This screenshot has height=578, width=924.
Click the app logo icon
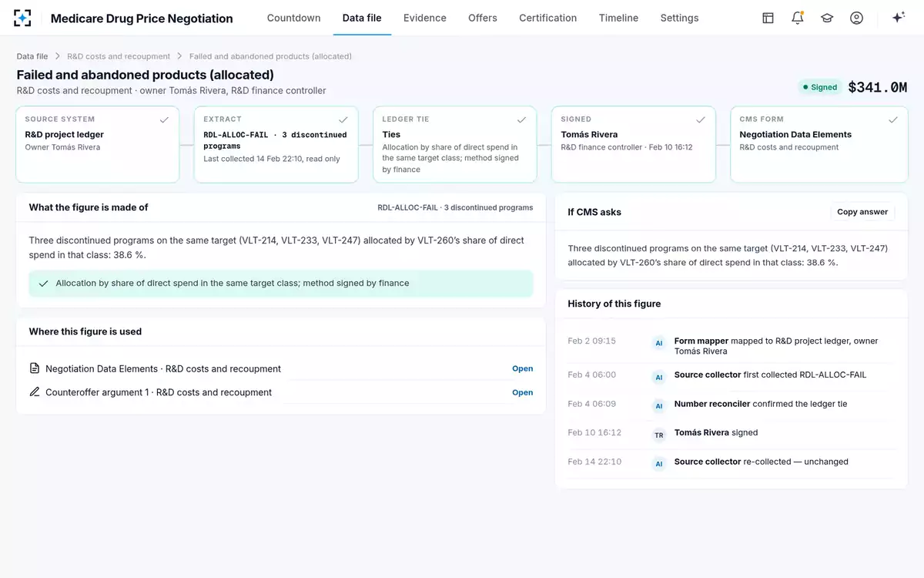coord(22,18)
